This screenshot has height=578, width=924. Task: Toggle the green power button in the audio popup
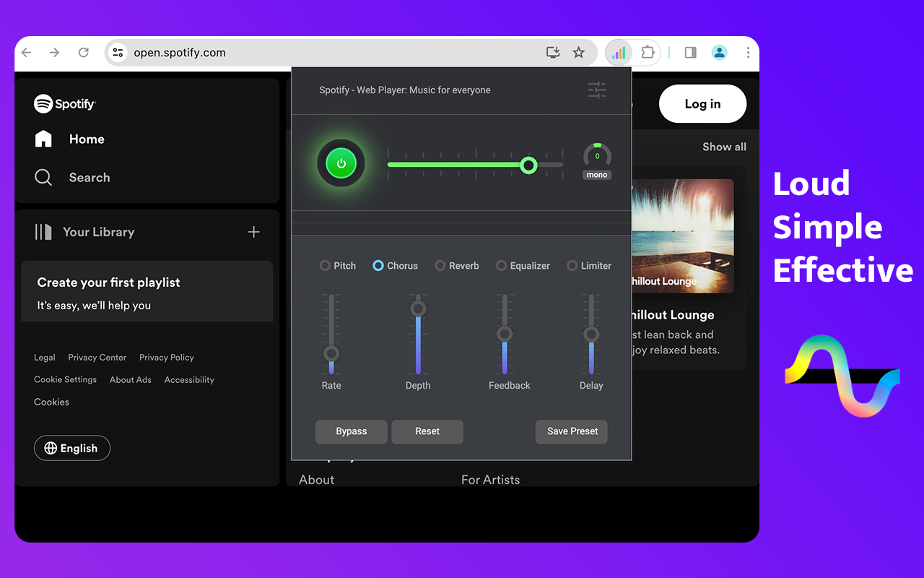click(341, 163)
